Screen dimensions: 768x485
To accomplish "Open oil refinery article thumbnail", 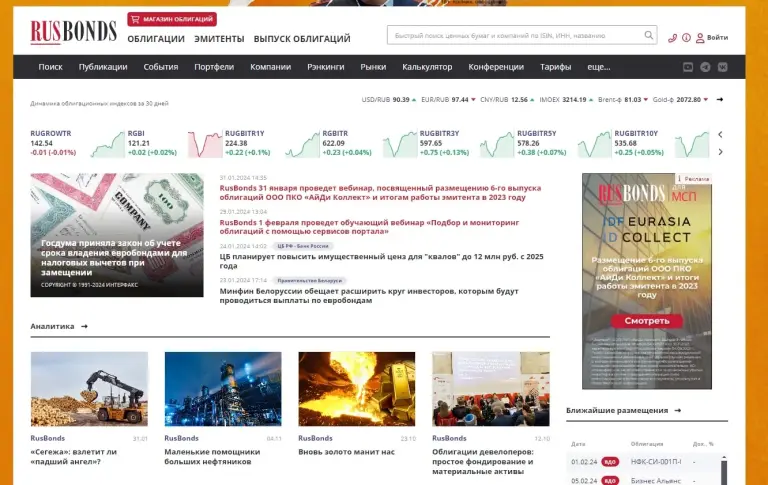I will (x=223, y=389).
